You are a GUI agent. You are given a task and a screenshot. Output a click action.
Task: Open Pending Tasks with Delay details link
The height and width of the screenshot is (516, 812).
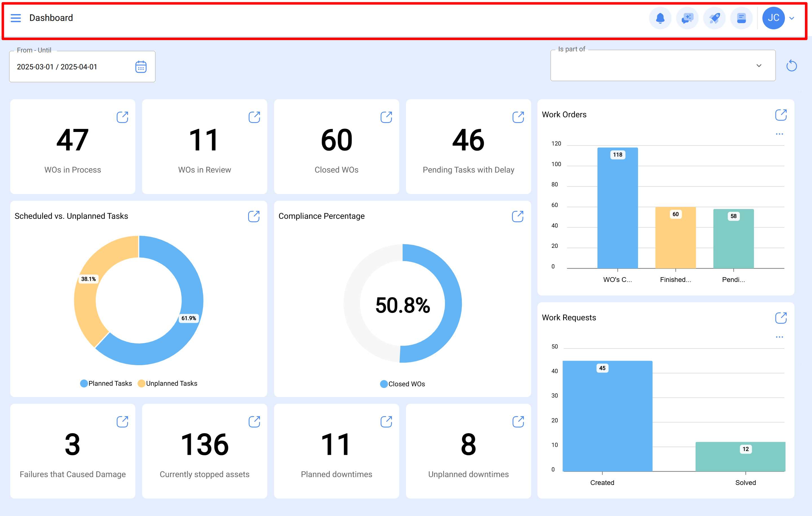click(518, 117)
